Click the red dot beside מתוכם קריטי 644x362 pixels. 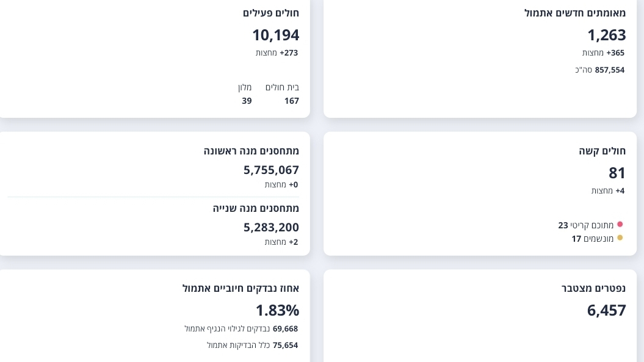coord(620,225)
